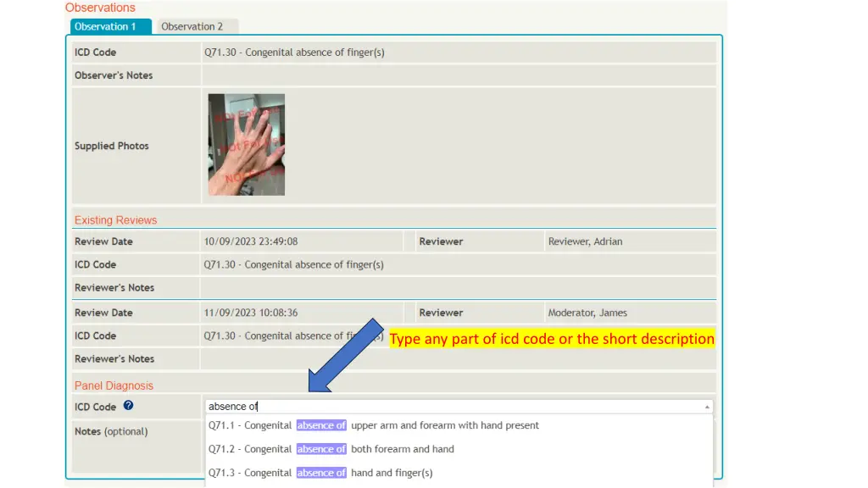The width and height of the screenshot is (868, 488).
Task: Click reviewer name Reviewer, Adrian
Action: [585, 241]
